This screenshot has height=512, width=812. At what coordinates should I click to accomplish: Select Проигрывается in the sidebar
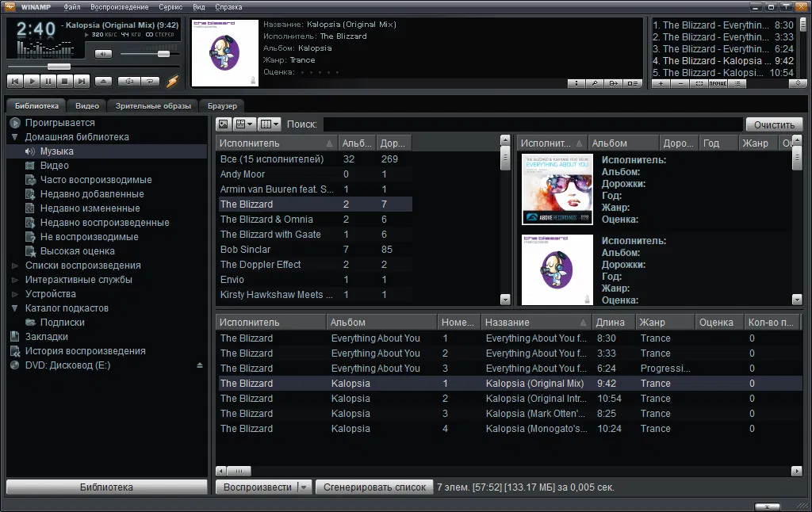click(60, 123)
